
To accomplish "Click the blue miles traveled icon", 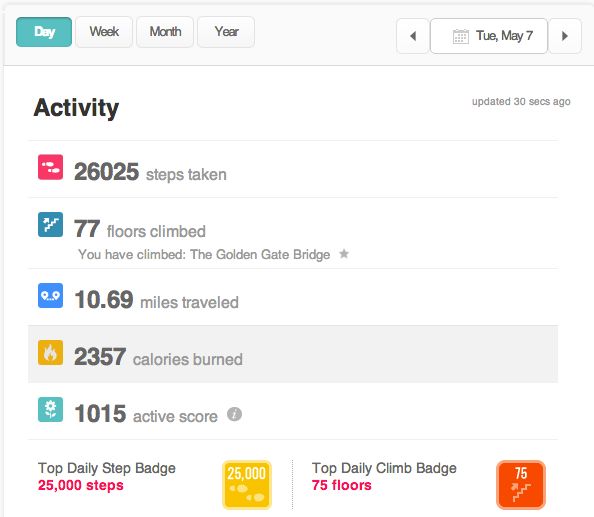I will click(x=50, y=295).
